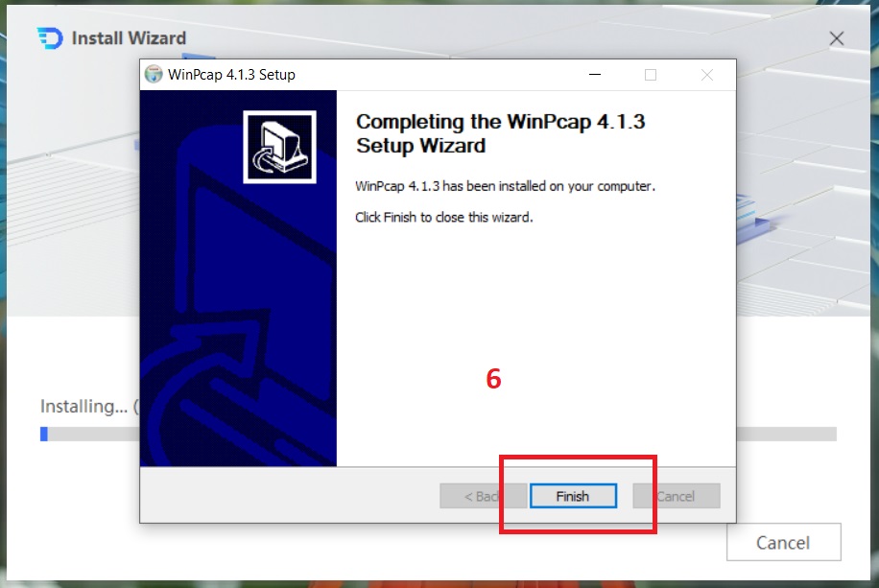879x588 pixels.
Task: Click the Install Wizard Cancel button
Action: point(783,542)
